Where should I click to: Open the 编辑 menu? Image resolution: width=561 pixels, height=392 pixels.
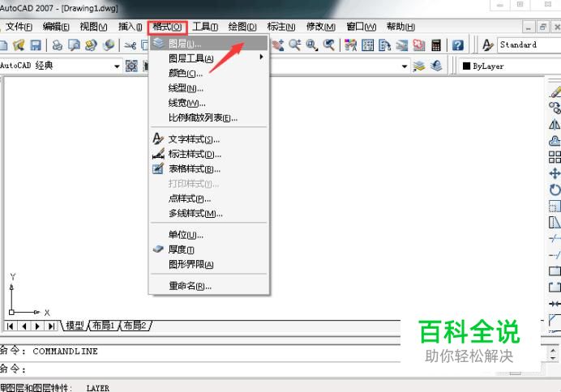pyautogui.click(x=56, y=27)
